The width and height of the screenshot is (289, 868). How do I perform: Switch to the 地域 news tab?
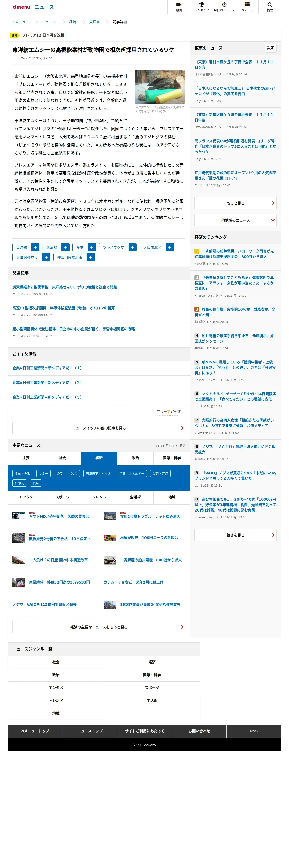pyautogui.click(x=172, y=497)
